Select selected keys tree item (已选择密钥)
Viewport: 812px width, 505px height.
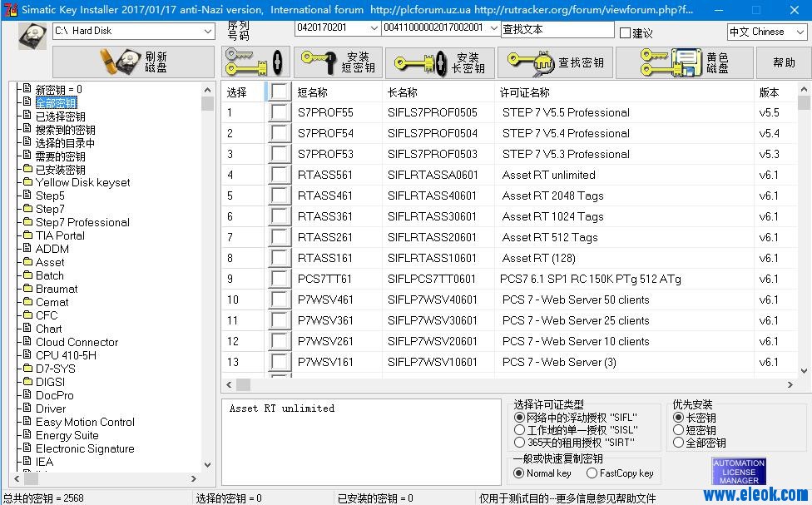60,116
